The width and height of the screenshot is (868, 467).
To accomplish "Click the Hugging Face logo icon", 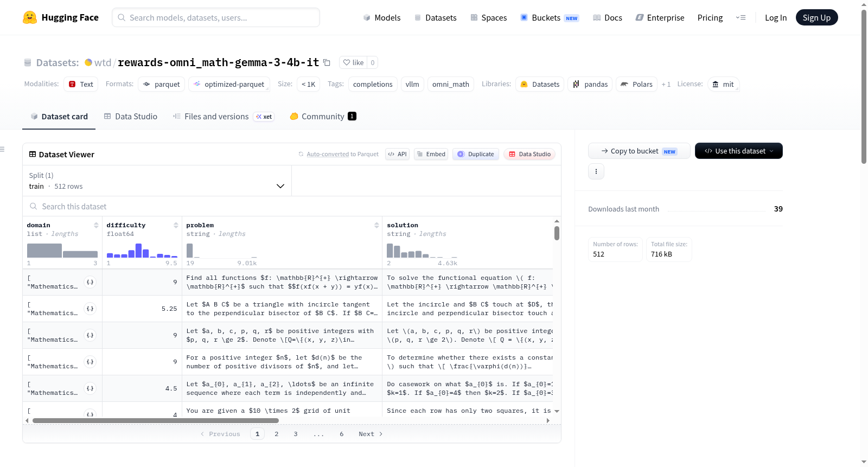I will (x=30, y=17).
